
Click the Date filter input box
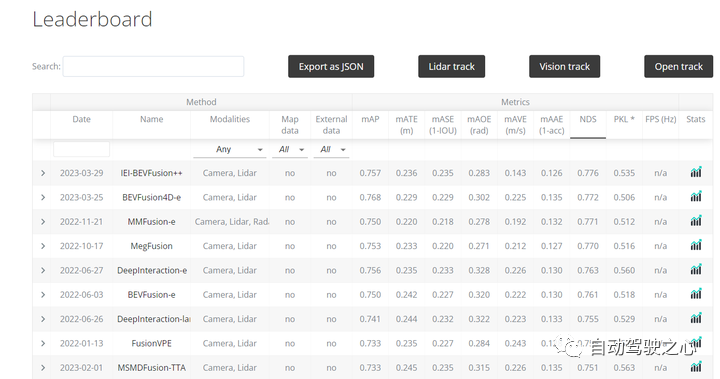click(81, 149)
